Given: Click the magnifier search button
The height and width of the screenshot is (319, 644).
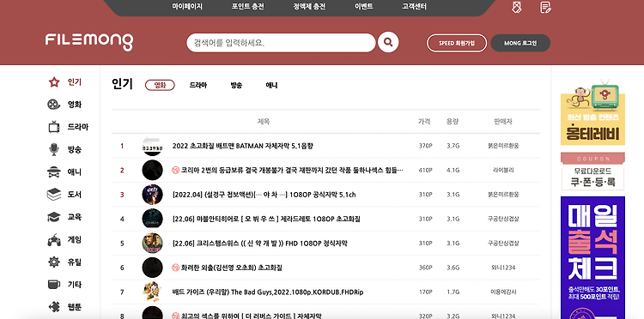Looking at the screenshot, I should [388, 42].
